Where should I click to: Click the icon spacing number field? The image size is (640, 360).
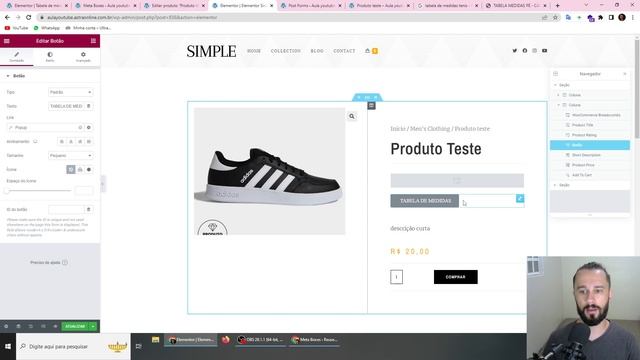[84, 191]
